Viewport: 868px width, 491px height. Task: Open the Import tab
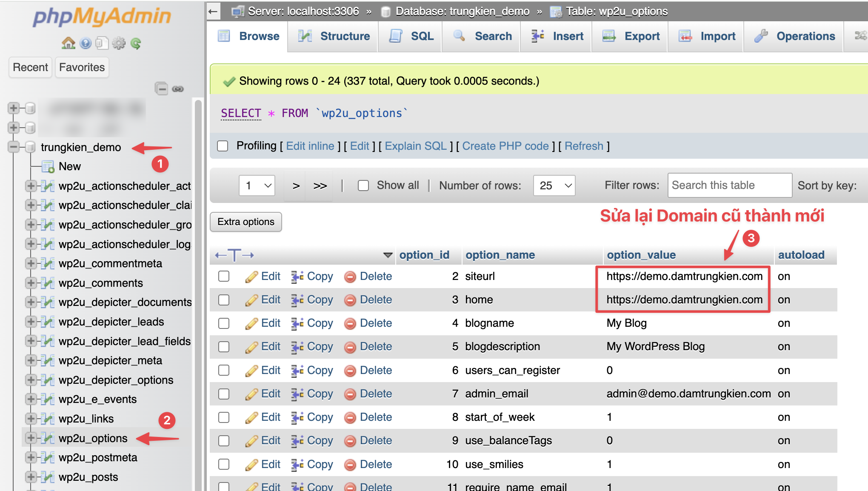706,37
